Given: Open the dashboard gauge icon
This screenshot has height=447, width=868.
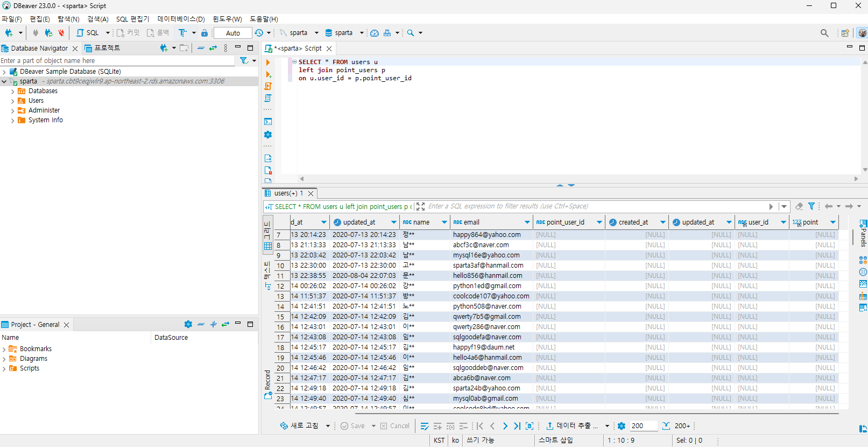Looking at the screenshot, I should [375, 33].
